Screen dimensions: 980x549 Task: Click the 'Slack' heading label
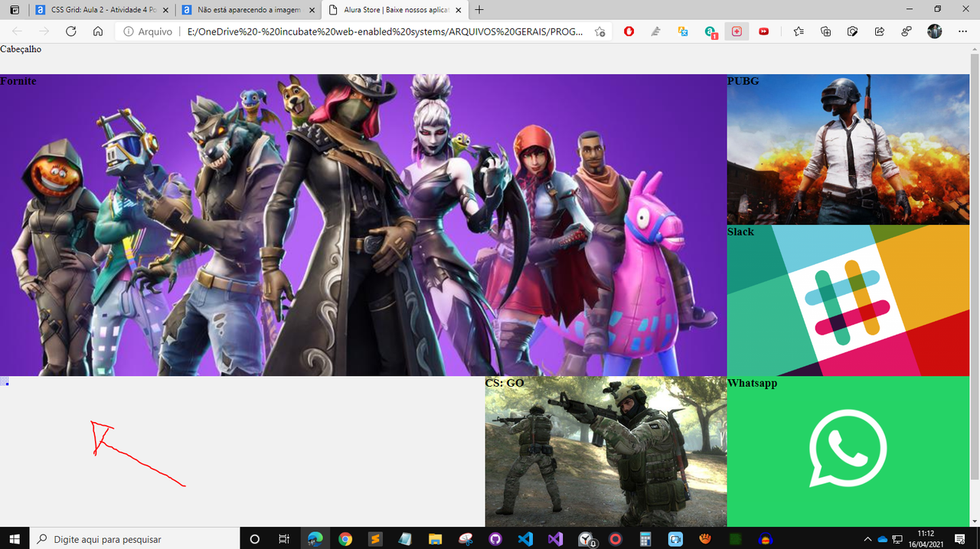click(x=740, y=232)
